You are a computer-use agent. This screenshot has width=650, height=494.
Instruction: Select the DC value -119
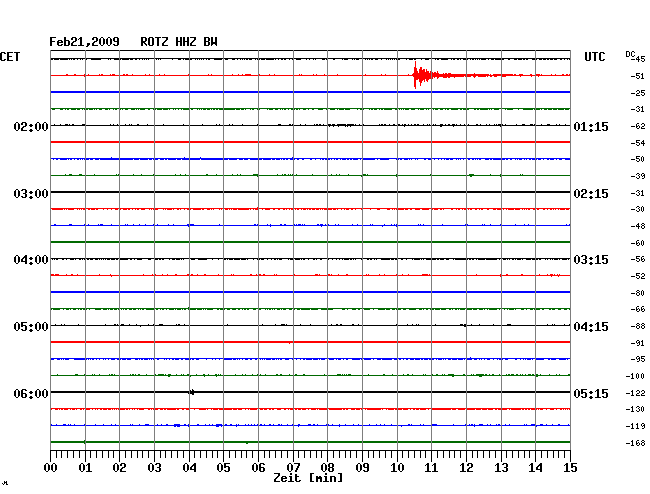[635, 426]
